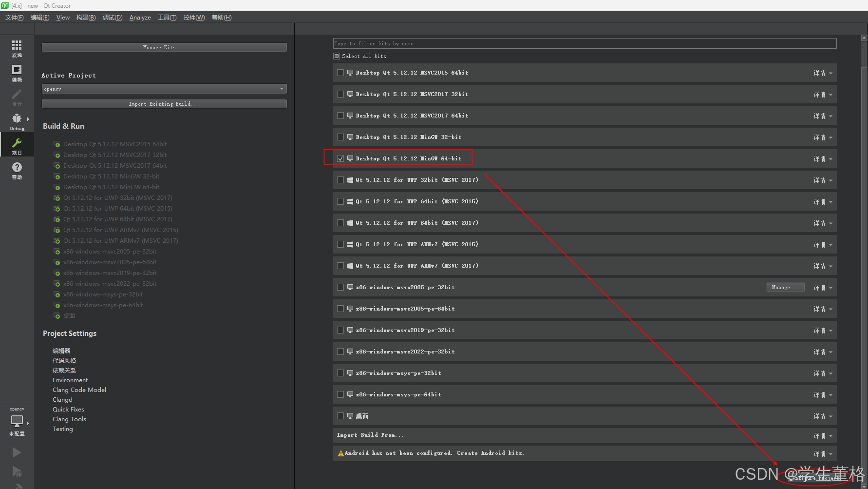Click the vertical scrollbar of kit list
The height and width of the screenshot is (489, 868).
click(864, 261)
